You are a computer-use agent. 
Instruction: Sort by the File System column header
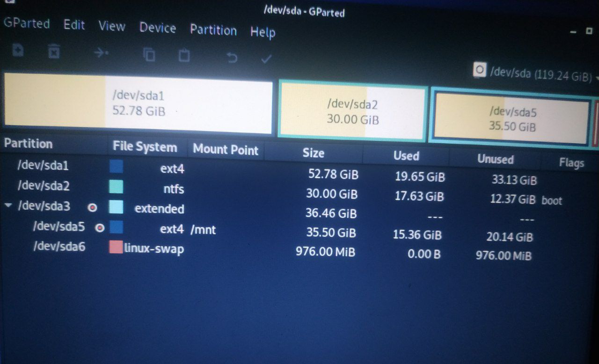[145, 147]
